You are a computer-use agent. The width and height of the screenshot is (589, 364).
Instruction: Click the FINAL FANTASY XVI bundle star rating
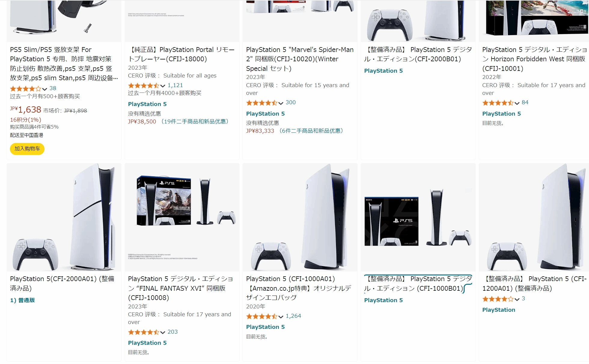(144, 332)
